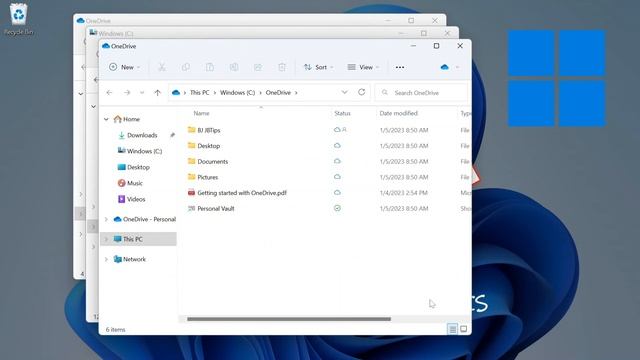Select the BJ JBTips folder
Viewport: 640px width, 360px height.
click(x=209, y=130)
